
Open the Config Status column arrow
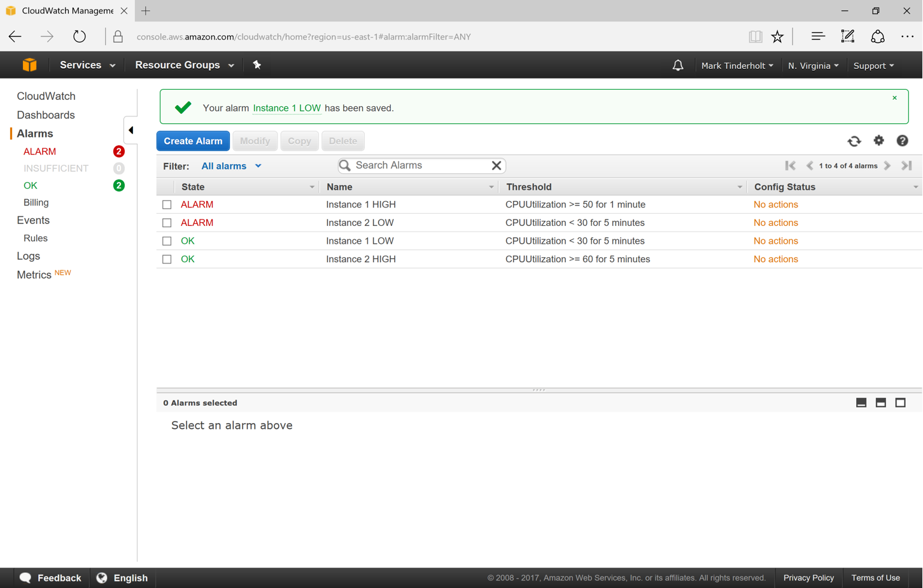tap(916, 187)
